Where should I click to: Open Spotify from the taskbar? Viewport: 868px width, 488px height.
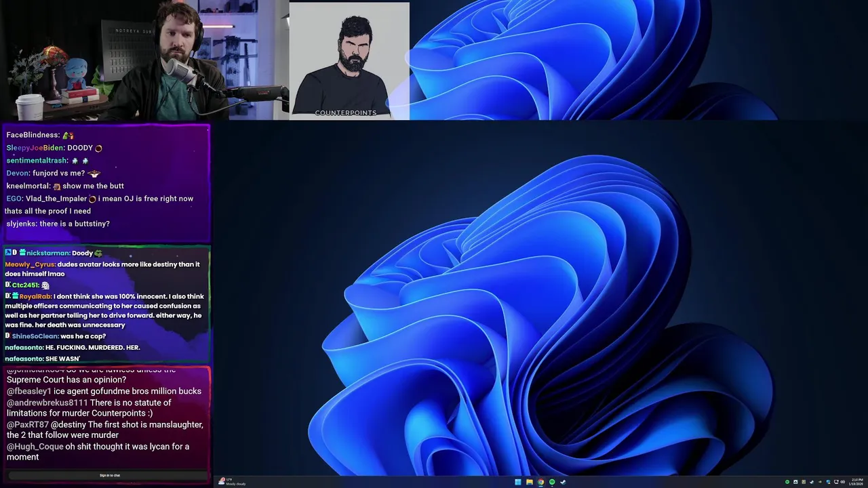pos(552,482)
